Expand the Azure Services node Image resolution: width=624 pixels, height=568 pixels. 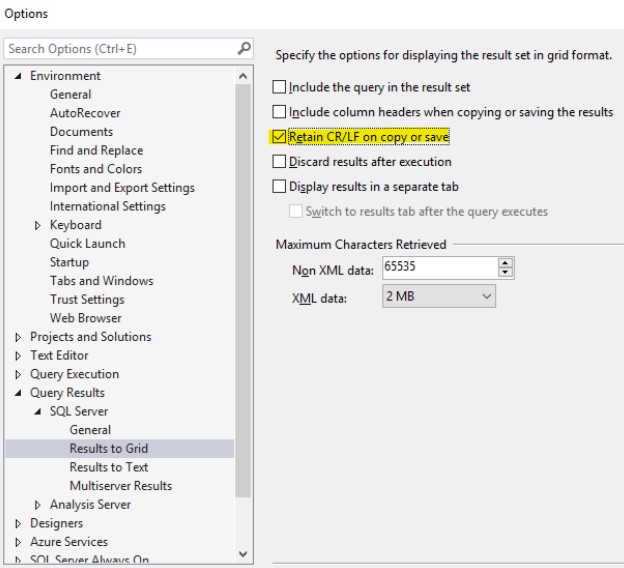pos(18,542)
